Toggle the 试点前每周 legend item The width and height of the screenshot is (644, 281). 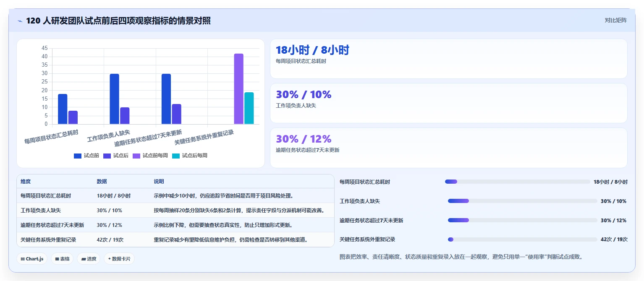[x=150, y=156]
